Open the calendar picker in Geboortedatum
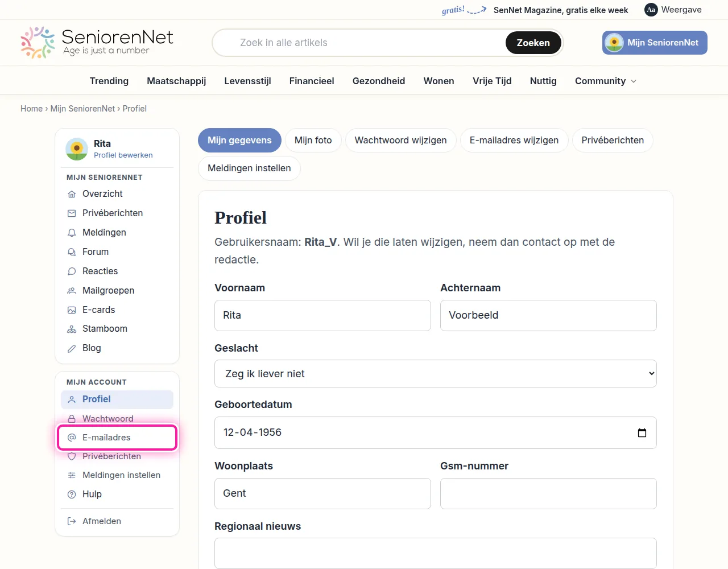728x569 pixels. (642, 433)
